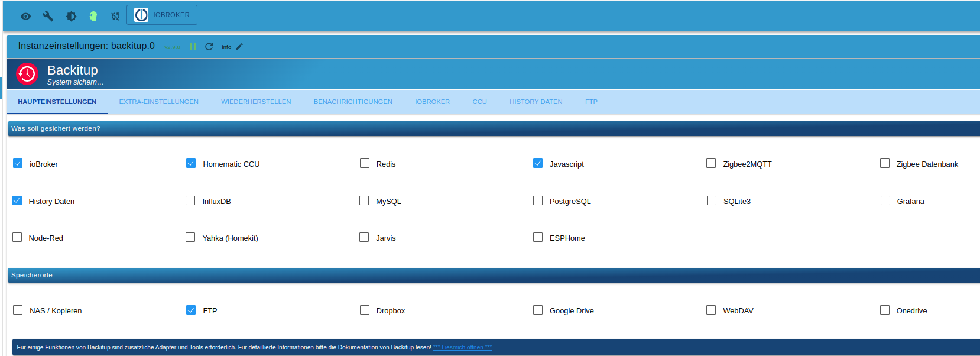Click the eye visibility icon in top toolbar

[25, 17]
